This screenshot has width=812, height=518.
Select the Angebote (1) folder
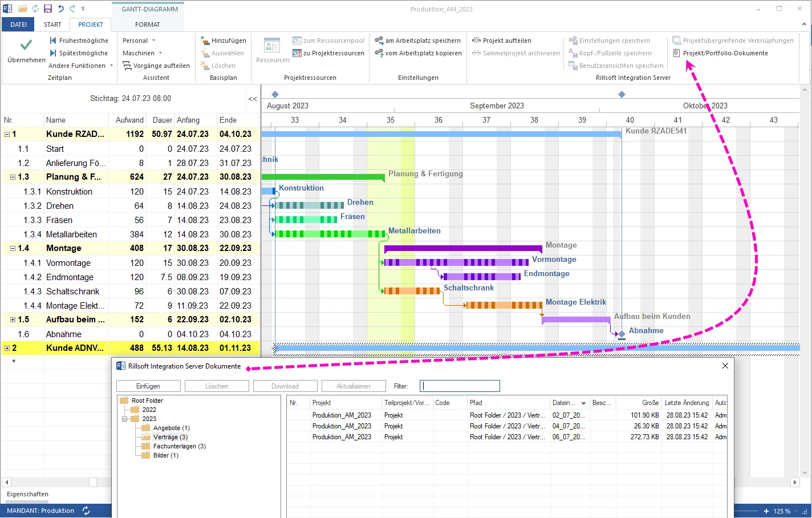(171, 428)
